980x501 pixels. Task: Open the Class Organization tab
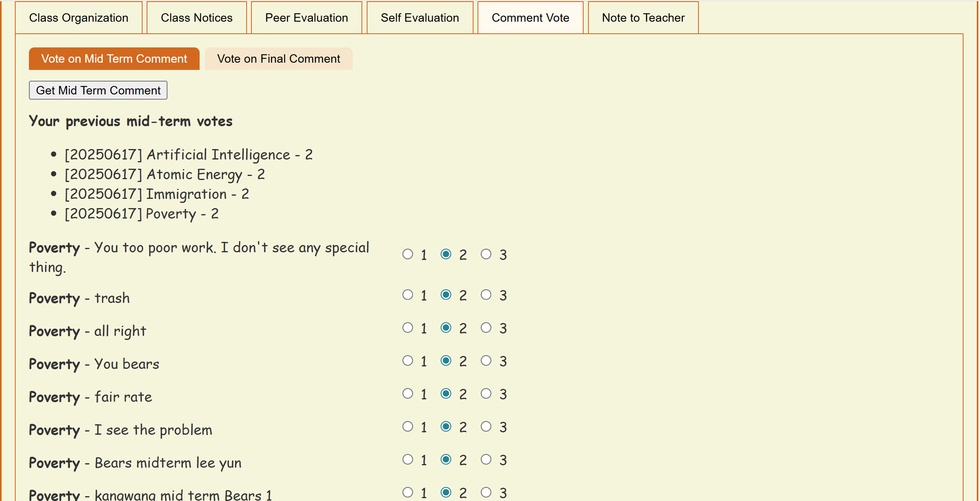[x=79, y=18]
